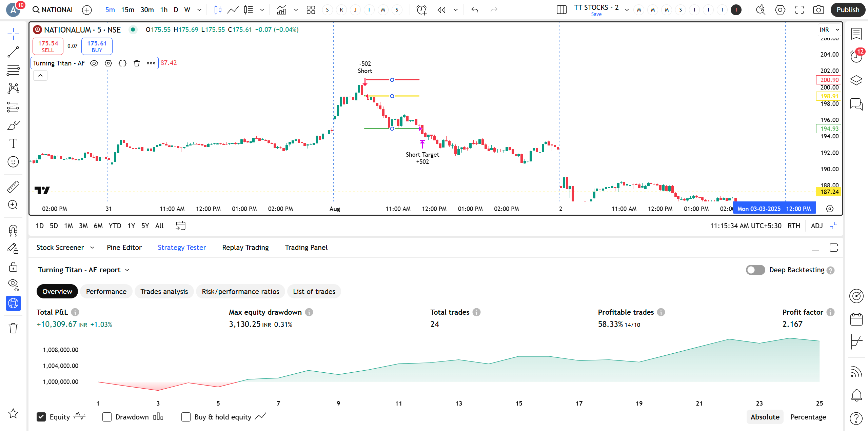This screenshot has width=868, height=431.
Task: Open the List of trades tab
Action: coord(314,291)
